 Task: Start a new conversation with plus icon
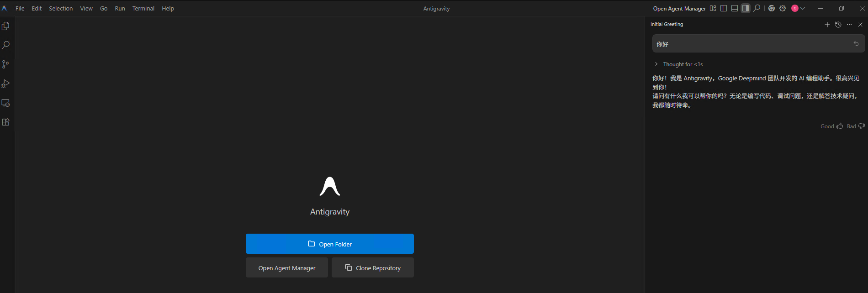point(827,25)
